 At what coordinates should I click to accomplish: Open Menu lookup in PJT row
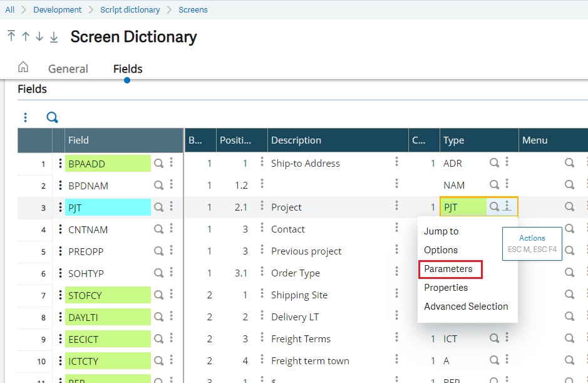[x=570, y=206]
